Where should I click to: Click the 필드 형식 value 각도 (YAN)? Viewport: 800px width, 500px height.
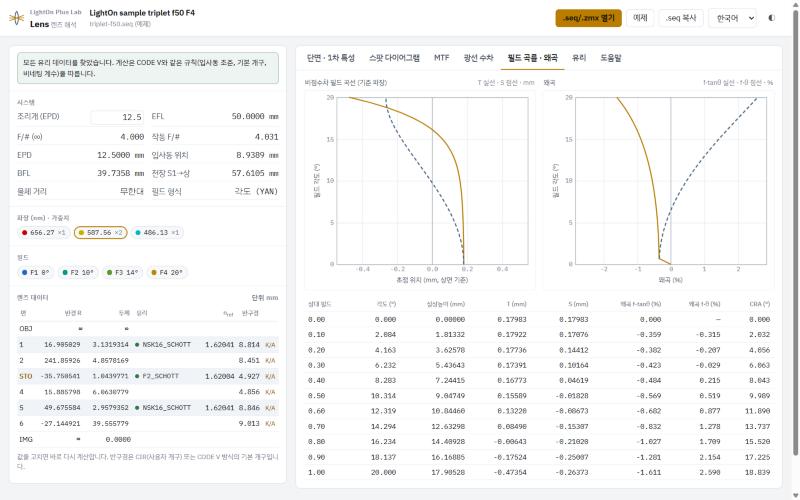256,192
